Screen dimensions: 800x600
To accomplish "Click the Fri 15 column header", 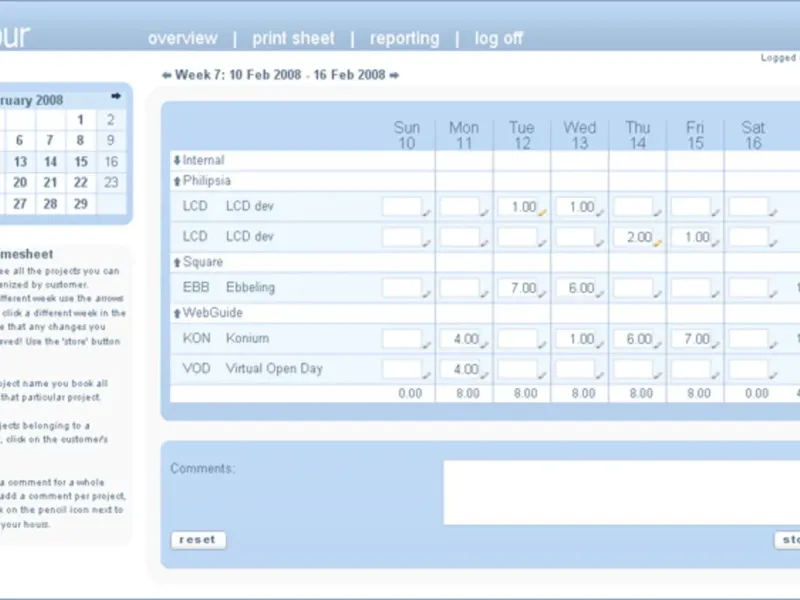I will pyautogui.click(x=695, y=135).
